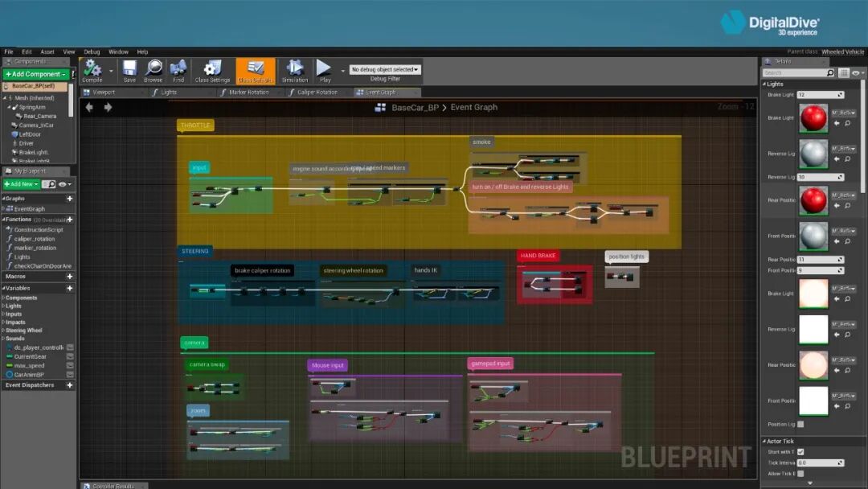The image size is (868, 489).
Task: Click the first red Brake Light material thumbnail
Action: point(813,118)
